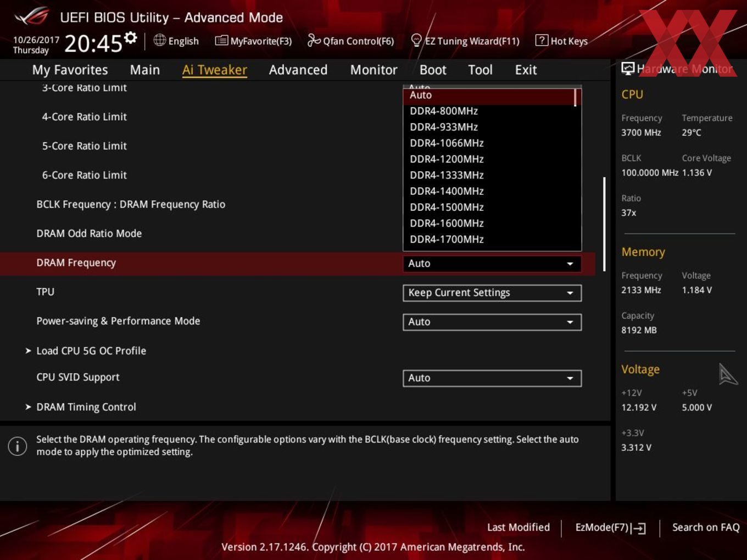747x560 pixels.
Task: Open Search on FAQ
Action: (x=706, y=527)
